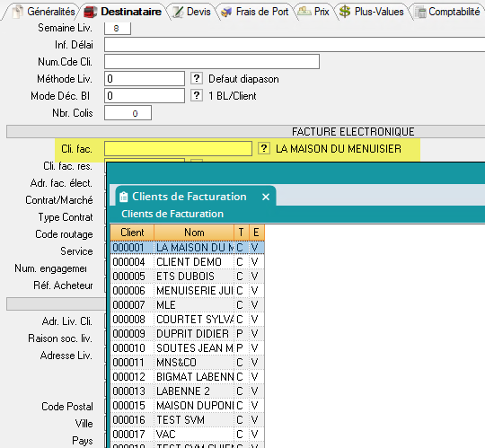
Task: Click the help button beside Mode Déc. Bl
Action: [x=197, y=95]
